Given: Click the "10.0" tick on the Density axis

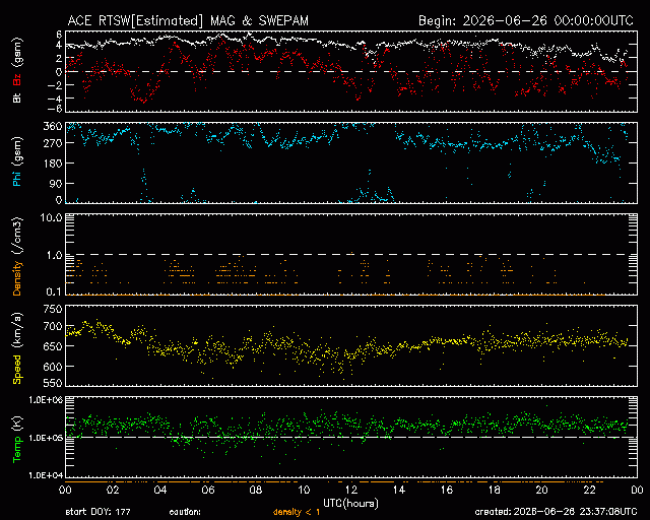Looking at the screenshot, I should tap(51, 218).
